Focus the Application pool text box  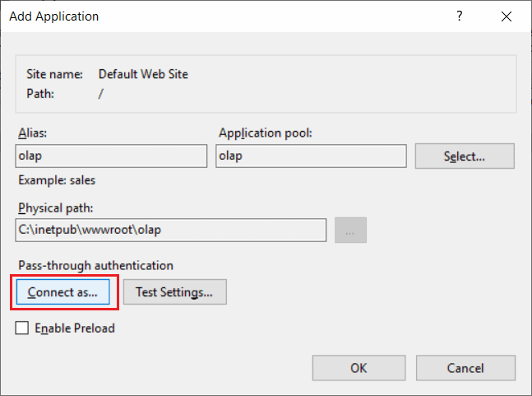pos(310,156)
